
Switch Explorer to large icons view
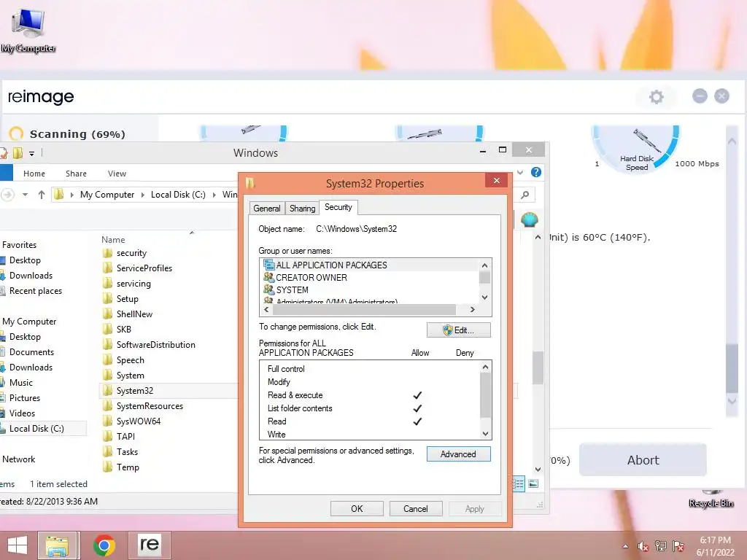pyautogui.click(x=533, y=484)
